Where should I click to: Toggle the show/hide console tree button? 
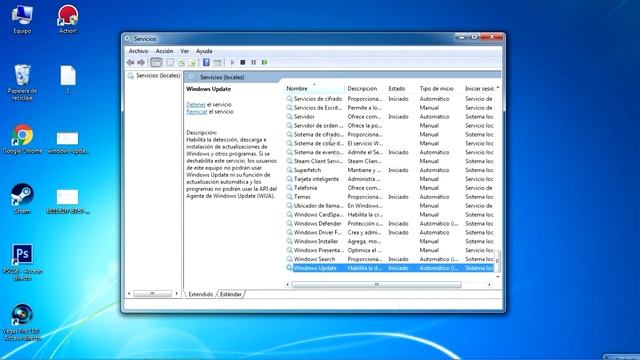coord(156,62)
